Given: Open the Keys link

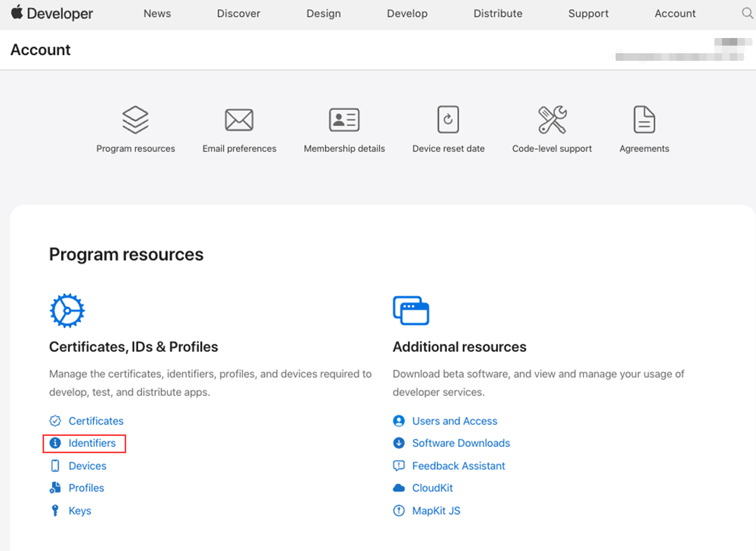Looking at the screenshot, I should tap(80, 510).
